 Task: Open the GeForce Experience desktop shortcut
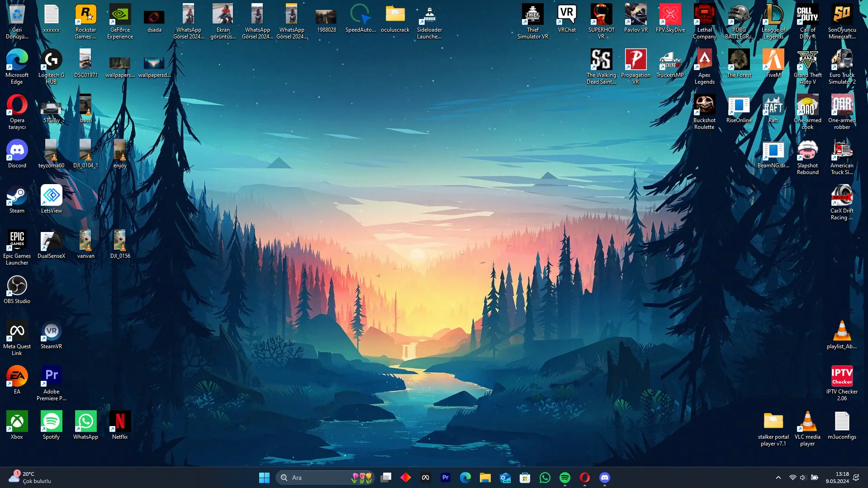(120, 21)
